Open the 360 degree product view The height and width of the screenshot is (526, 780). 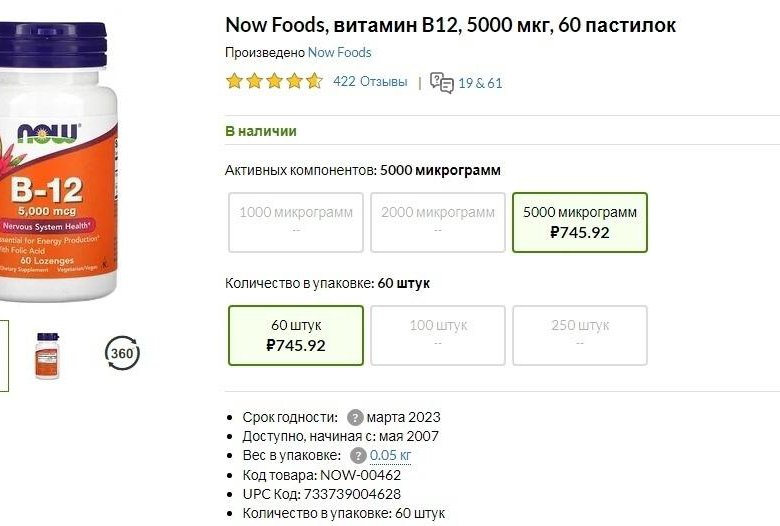tap(123, 353)
